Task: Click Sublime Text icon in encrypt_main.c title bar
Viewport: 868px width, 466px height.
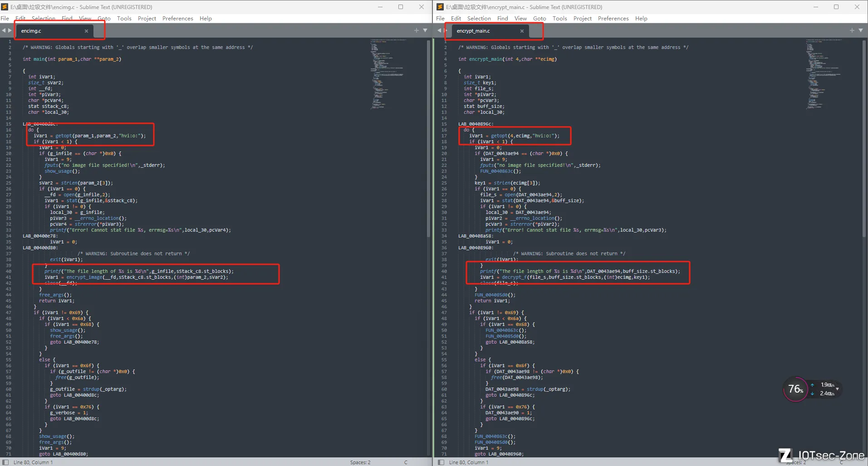Action: pos(440,7)
